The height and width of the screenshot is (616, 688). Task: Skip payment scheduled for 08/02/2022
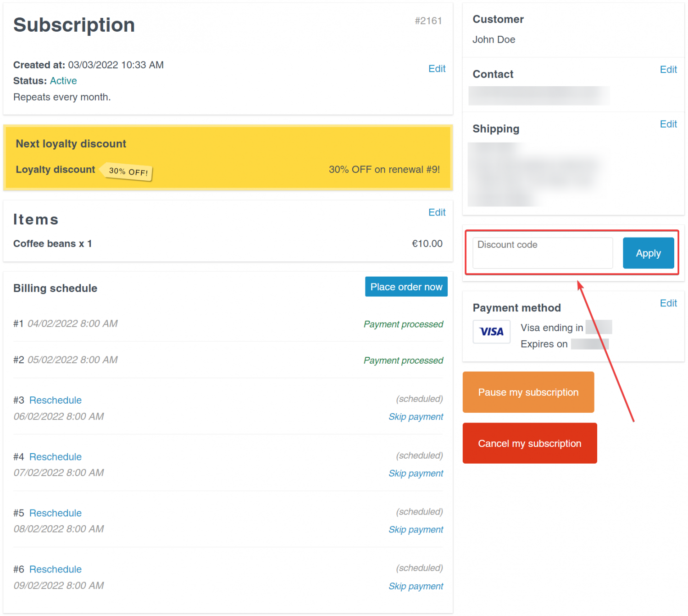416,530
